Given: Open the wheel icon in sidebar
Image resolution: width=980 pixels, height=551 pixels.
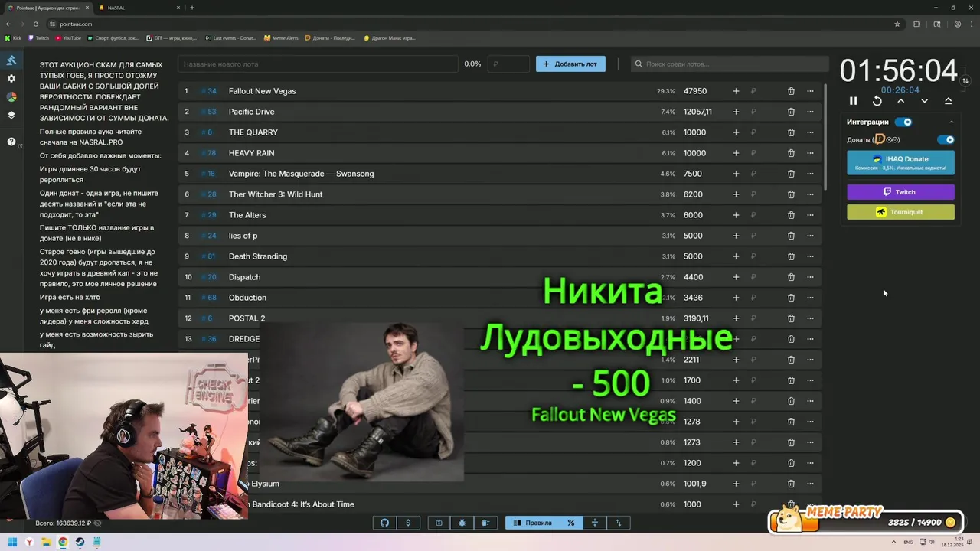Looking at the screenshot, I should (x=11, y=97).
